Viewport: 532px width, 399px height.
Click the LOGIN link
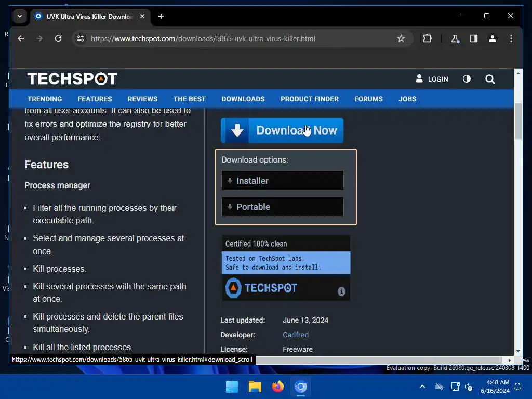[432, 79]
